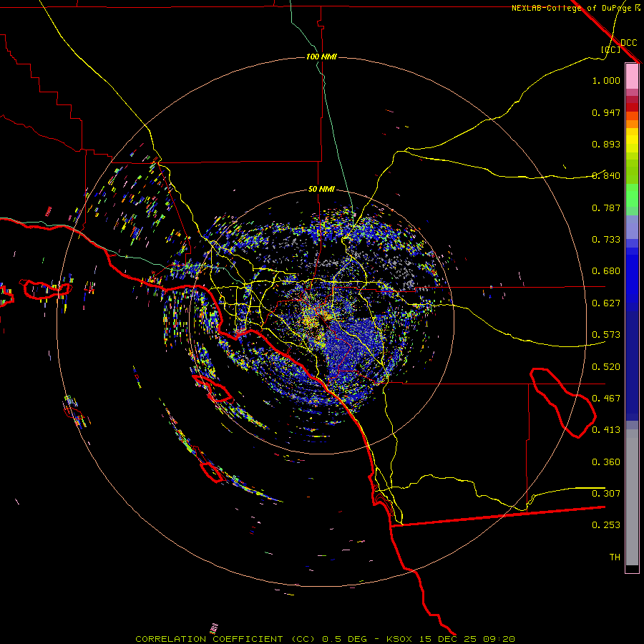
Task: Click the Correlation Coefficient caption at bottom
Action: pyautogui.click(x=325, y=639)
